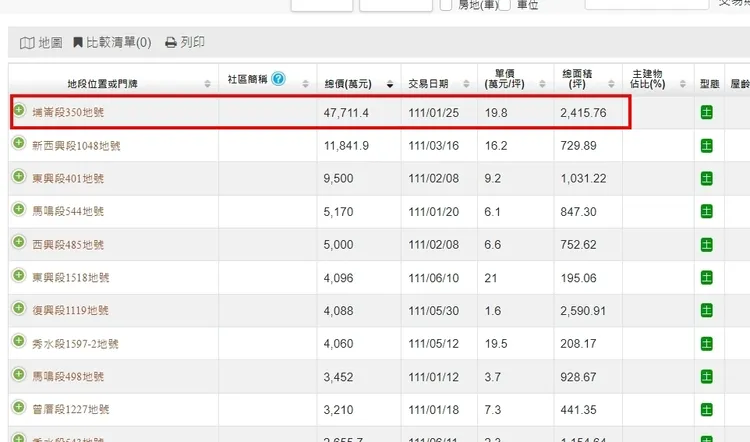Sort by the 社區簡稱 column arrows
Screen dimensions: 750x442
coord(306,84)
